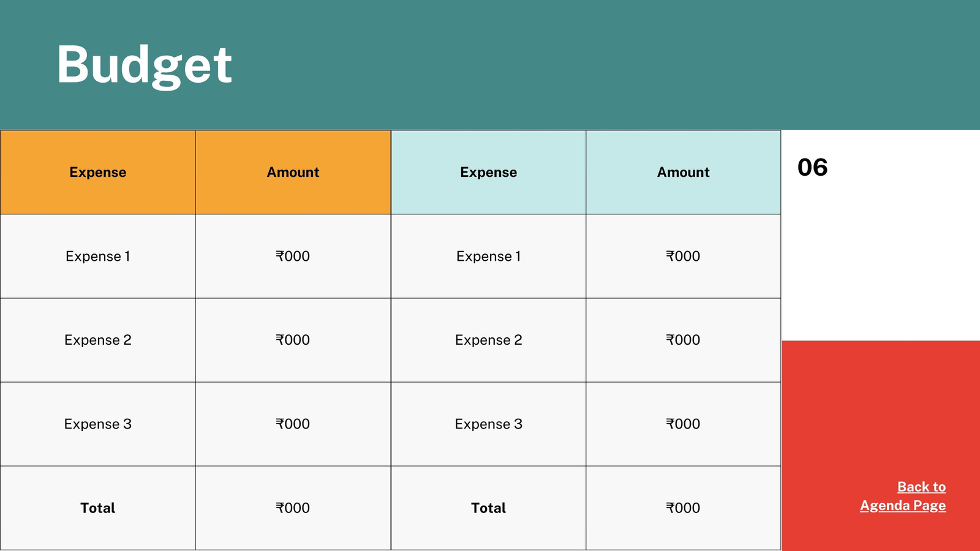The image size is (980, 551).
Task: Click the ₹000 total amount in right table
Action: pyautogui.click(x=684, y=508)
